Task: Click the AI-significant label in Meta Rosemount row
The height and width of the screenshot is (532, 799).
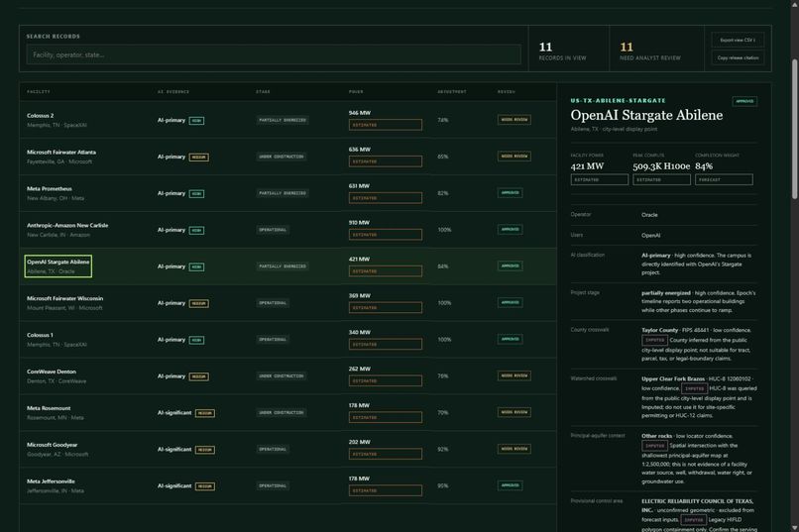Action: pos(174,413)
